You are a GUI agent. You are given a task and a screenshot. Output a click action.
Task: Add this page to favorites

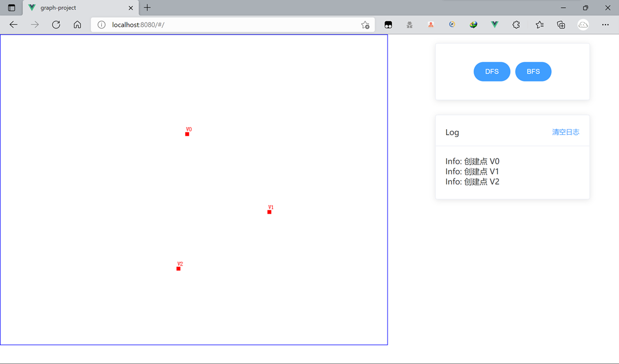365,25
